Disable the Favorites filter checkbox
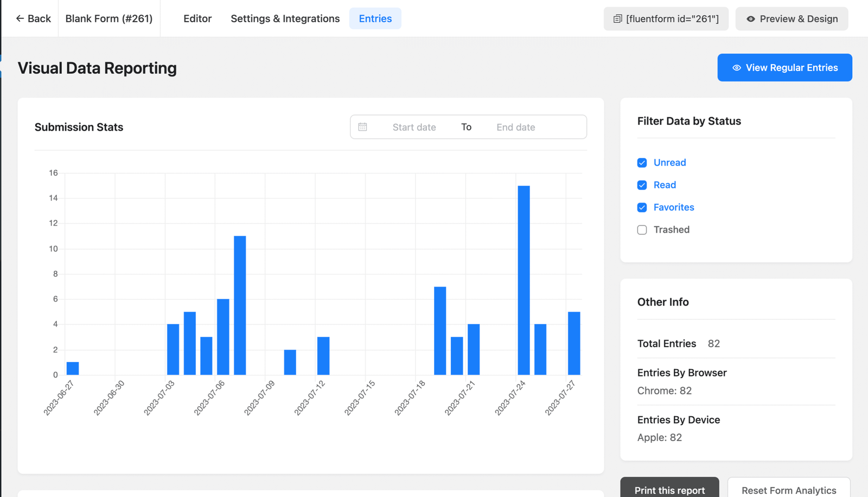 (x=642, y=207)
